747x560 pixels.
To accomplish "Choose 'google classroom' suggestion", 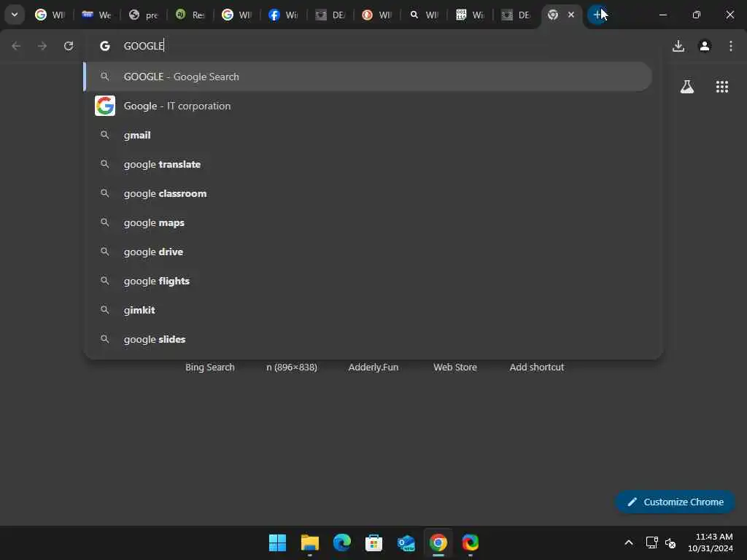I will point(368,193).
